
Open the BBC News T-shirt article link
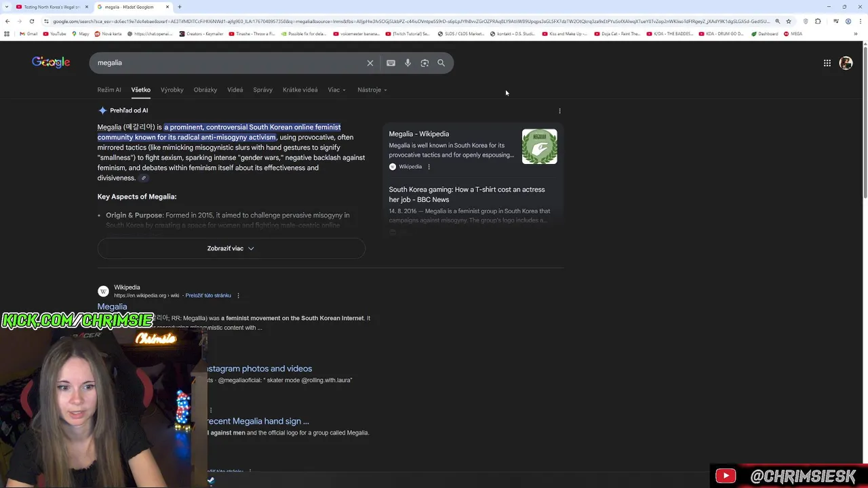click(x=467, y=195)
